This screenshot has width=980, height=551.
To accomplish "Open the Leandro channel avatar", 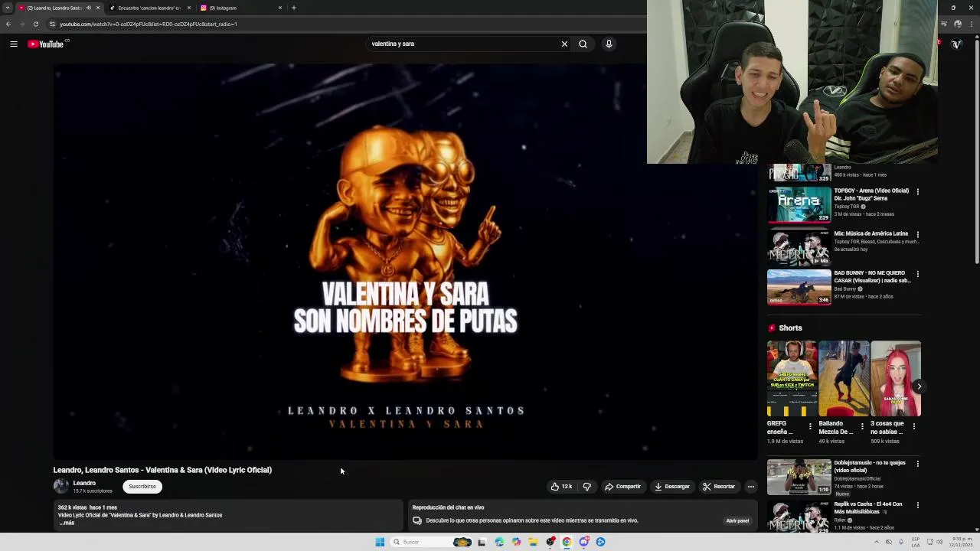I will 60,486.
